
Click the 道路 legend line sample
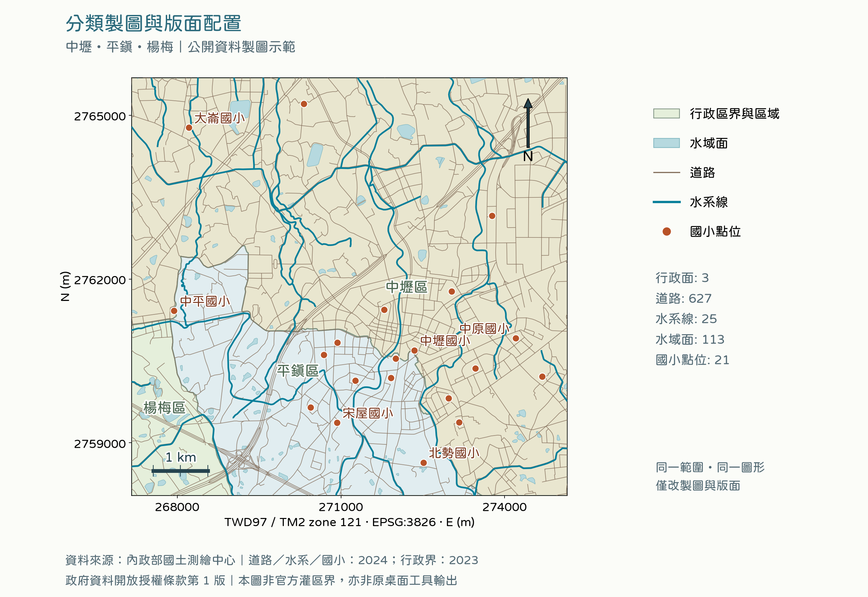666,172
